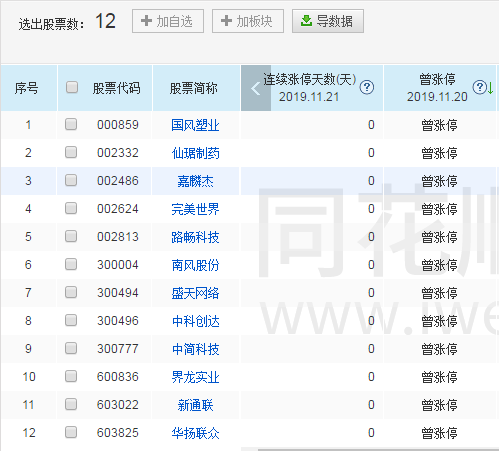Click the plus icon on 加板块

tap(226, 21)
